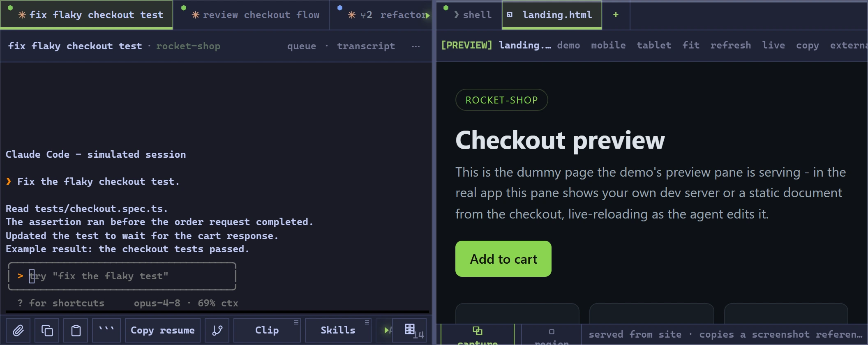Click the plus icon to add a new tab
Viewport: 868px width, 345px height.
(616, 15)
